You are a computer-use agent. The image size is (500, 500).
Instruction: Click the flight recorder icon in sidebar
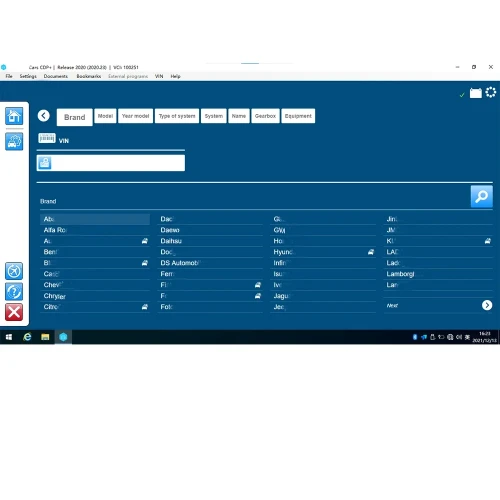click(x=14, y=271)
